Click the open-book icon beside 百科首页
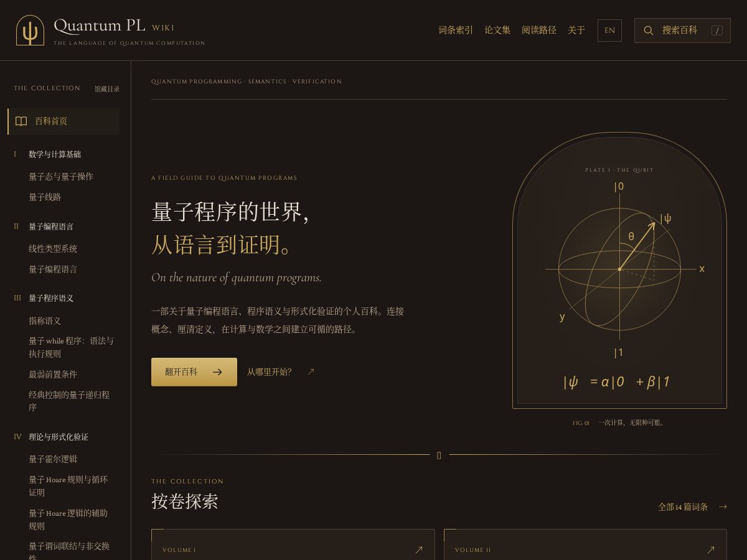 [21, 121]
